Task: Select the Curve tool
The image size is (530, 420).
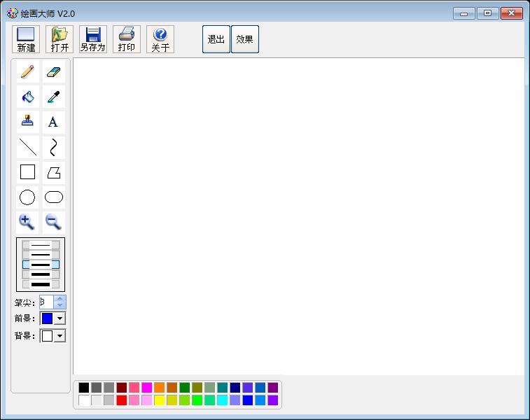Action: tap(54, 147)
